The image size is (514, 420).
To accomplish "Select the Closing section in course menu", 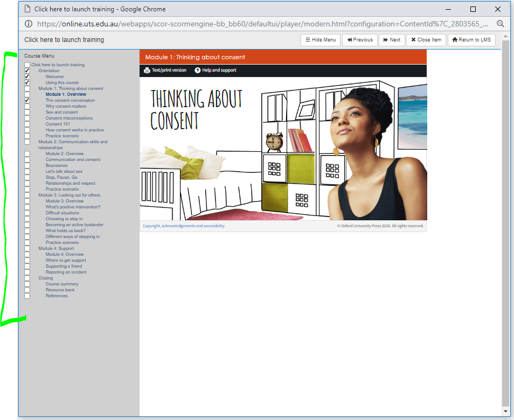I will pyautogui.click(x=46, y=278).
